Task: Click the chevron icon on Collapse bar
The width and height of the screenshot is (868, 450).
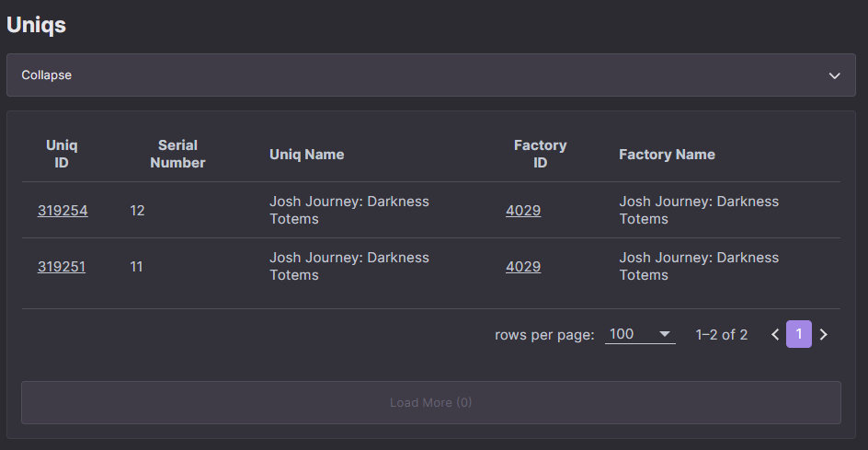Action: tap(834, 75)
